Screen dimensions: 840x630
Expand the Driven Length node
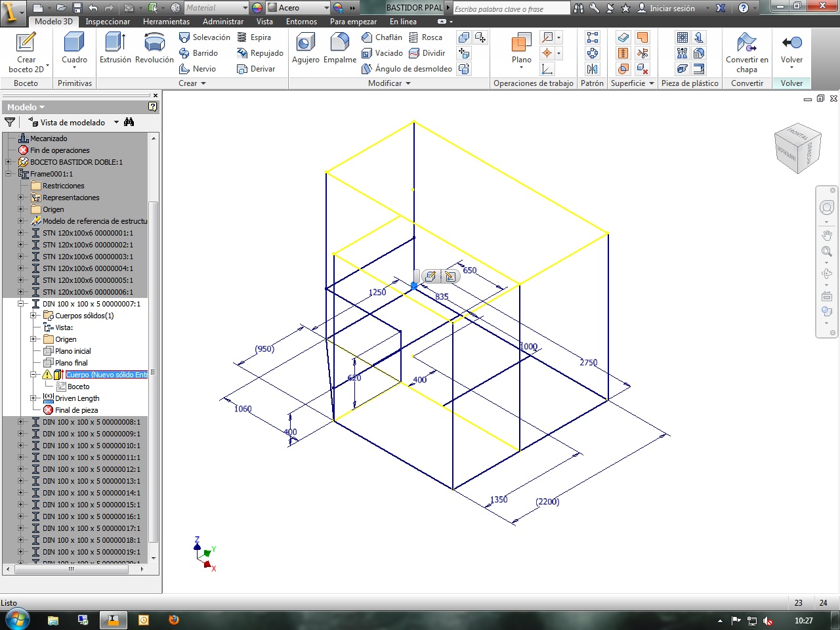[33, 398]
